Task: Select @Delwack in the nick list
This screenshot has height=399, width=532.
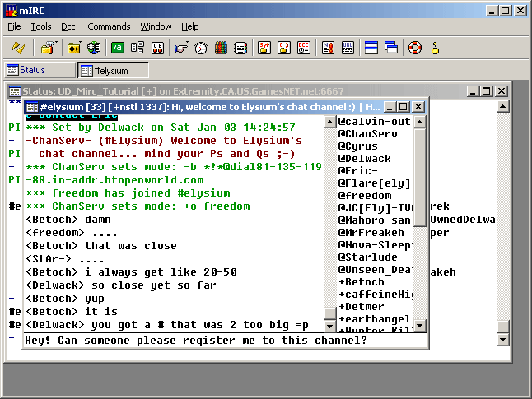Action: click(364, 158)
